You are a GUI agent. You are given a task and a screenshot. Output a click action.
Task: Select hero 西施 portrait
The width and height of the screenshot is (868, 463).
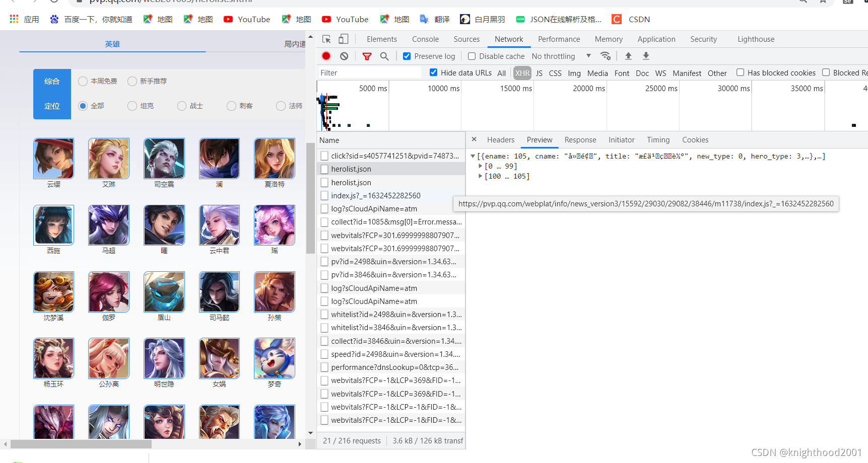point(53,225)
